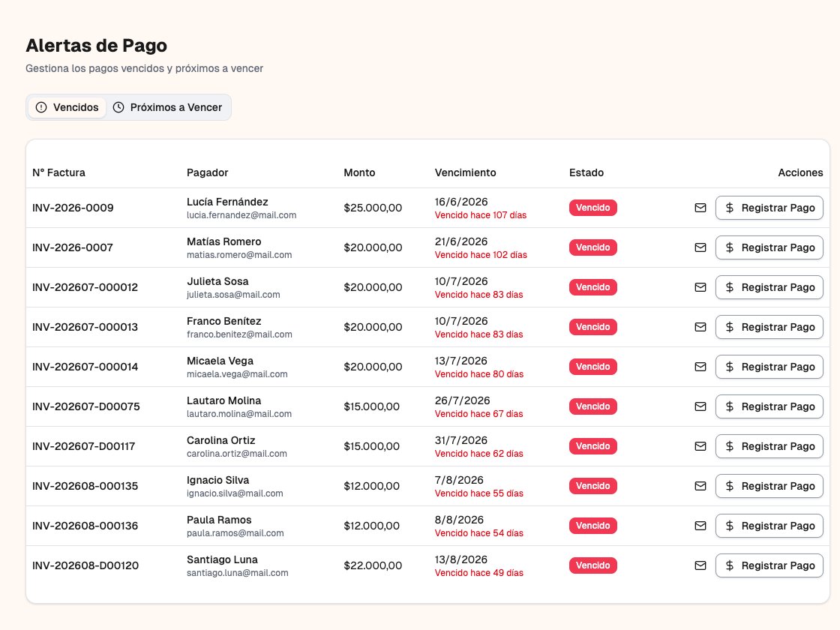This screenshot has height=630, width=840.
Task: Click email lucia.fernandez@mail.com
Action: coord(241,215)
